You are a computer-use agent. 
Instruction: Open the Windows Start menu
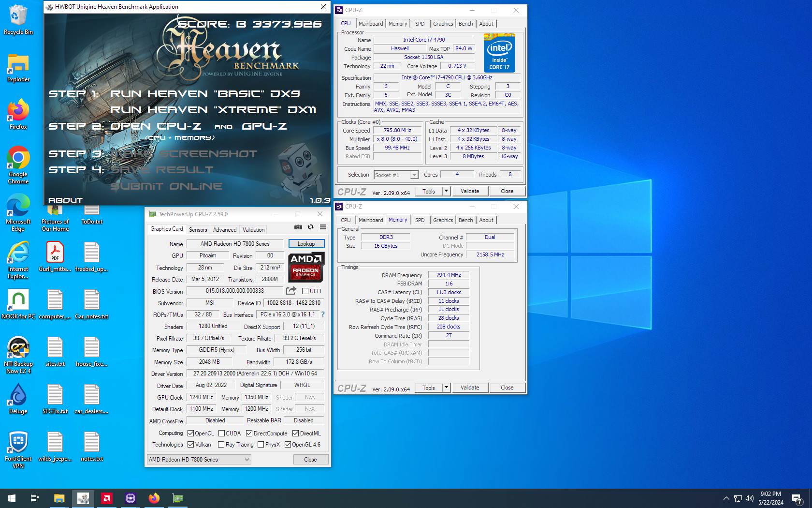click(x=12, y=498)
